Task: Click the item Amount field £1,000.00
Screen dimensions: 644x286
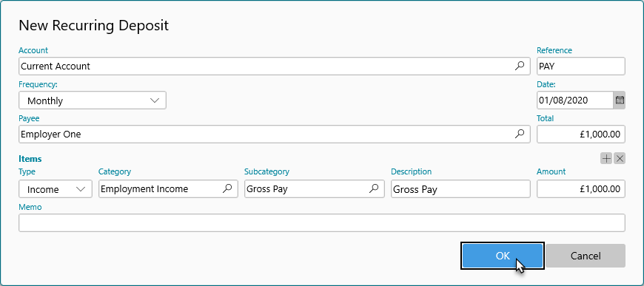Action: (581, 188)
